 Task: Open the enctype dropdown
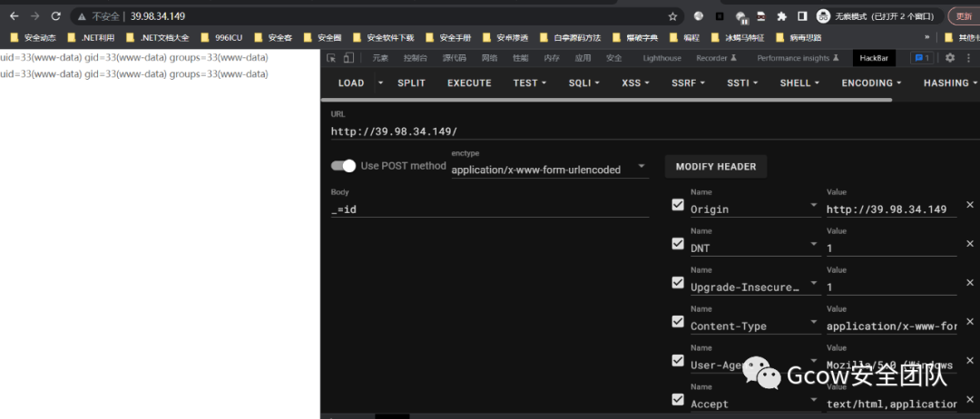coord(550,169)
